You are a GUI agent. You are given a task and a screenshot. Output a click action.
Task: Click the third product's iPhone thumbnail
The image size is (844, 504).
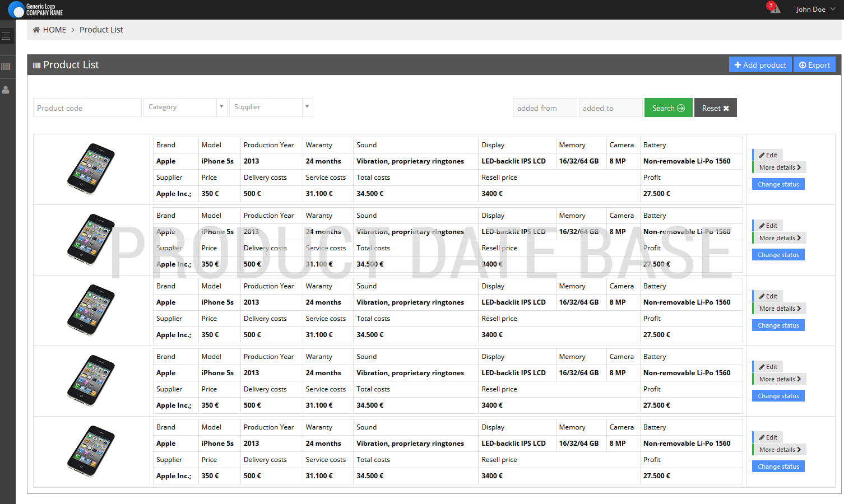[91, 310]
